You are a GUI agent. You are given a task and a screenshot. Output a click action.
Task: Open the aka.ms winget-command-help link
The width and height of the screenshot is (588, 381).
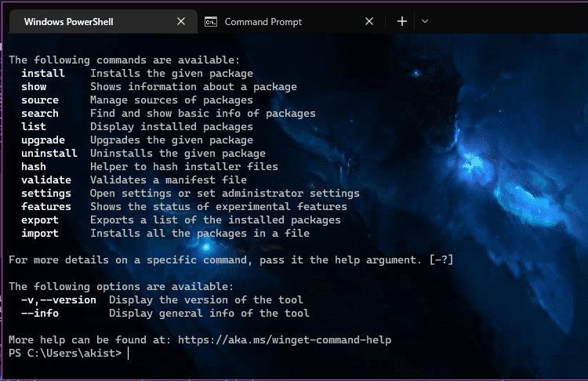pos(285,340)
